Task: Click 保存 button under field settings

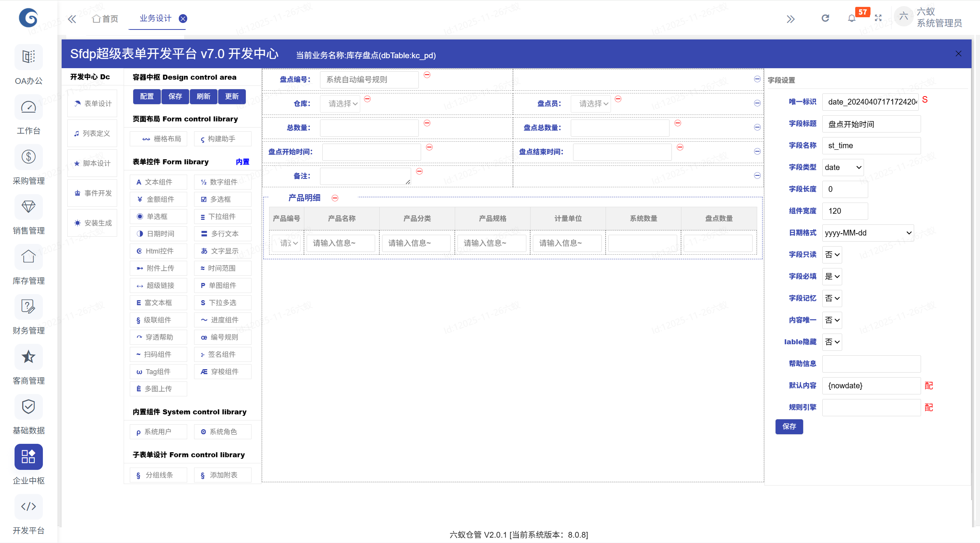Action: click(789, 427)
